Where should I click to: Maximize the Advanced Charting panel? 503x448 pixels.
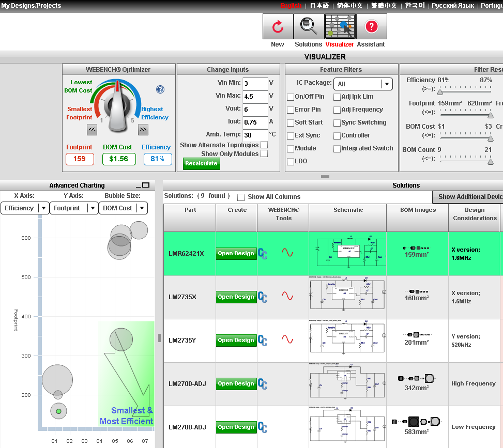pyautogui.click(x=146, y=185)
